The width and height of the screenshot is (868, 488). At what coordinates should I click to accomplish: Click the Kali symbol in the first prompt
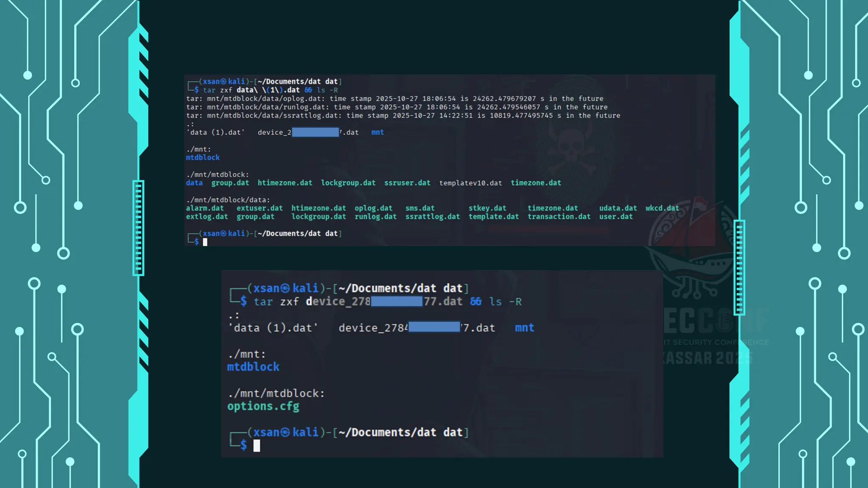pos(223,81)
